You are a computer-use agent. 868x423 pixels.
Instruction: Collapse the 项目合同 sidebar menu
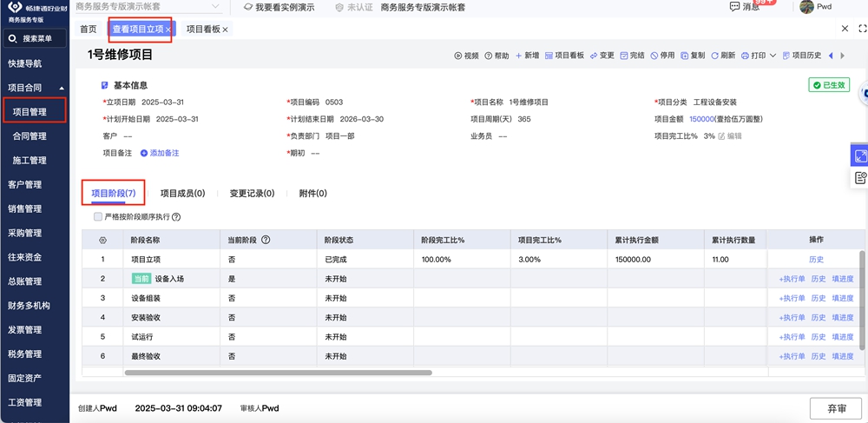(62, 88)
